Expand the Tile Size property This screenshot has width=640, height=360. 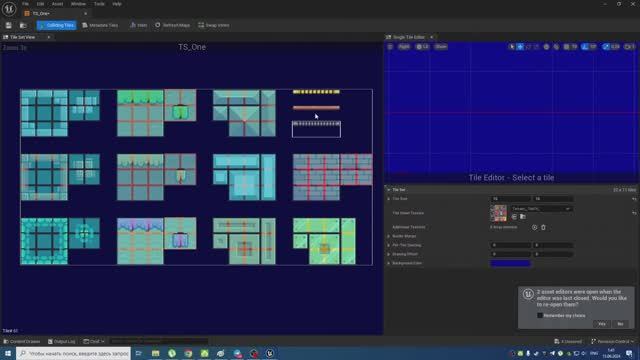pyautogui.click(x=389, y=199)
